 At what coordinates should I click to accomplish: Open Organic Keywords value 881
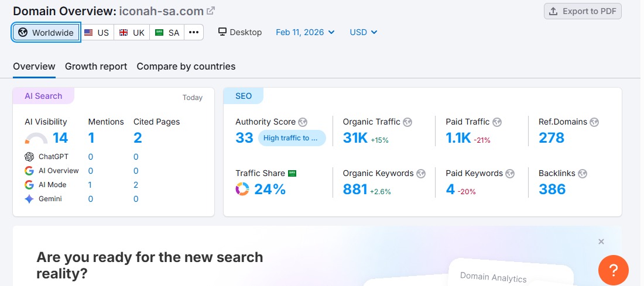(x=355, y=189)
